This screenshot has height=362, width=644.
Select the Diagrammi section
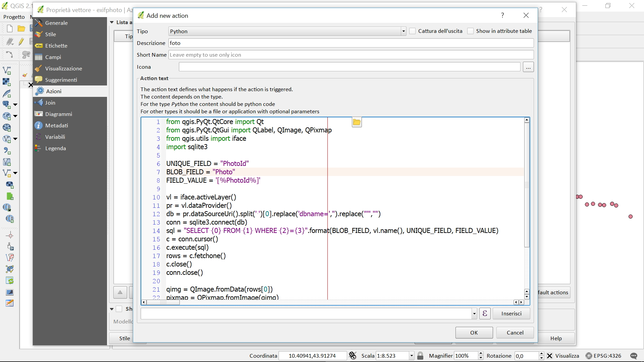[58, 114]
